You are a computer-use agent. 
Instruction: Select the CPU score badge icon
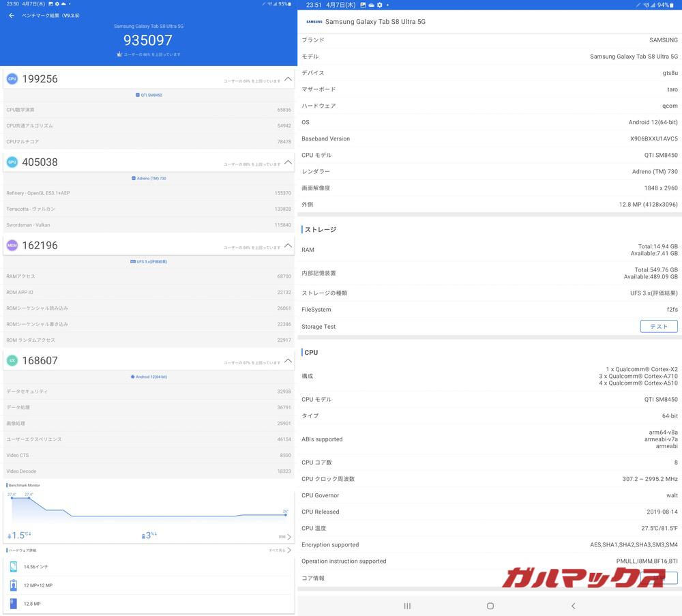pyautogui.click(x=11, y=78)
